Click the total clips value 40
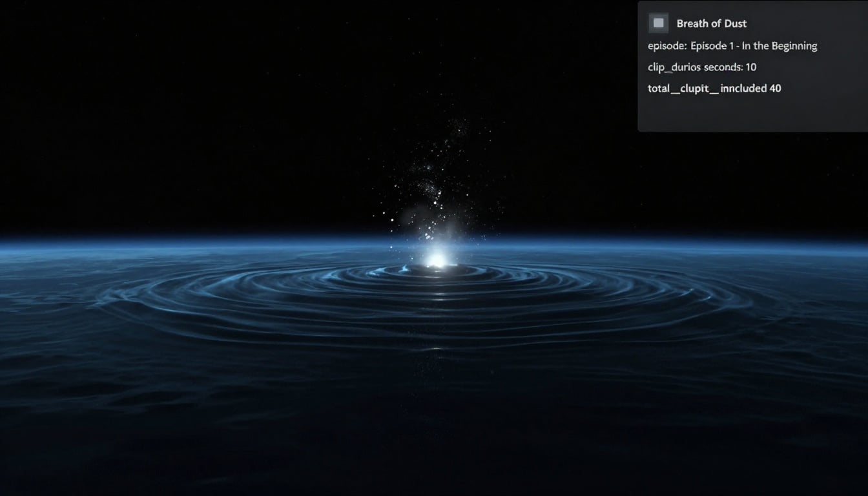This screenshot has height=496, width=868. pos(775,88)
